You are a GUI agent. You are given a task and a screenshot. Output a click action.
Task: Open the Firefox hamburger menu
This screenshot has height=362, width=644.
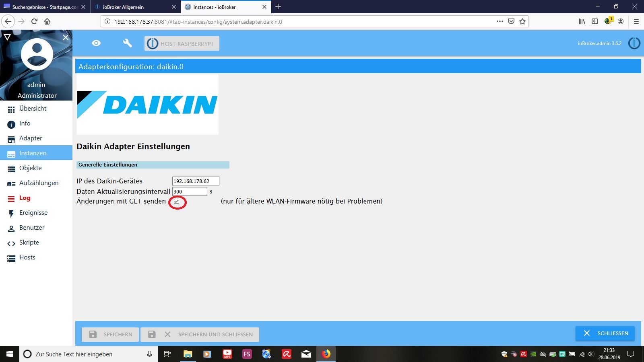(636, 21)
